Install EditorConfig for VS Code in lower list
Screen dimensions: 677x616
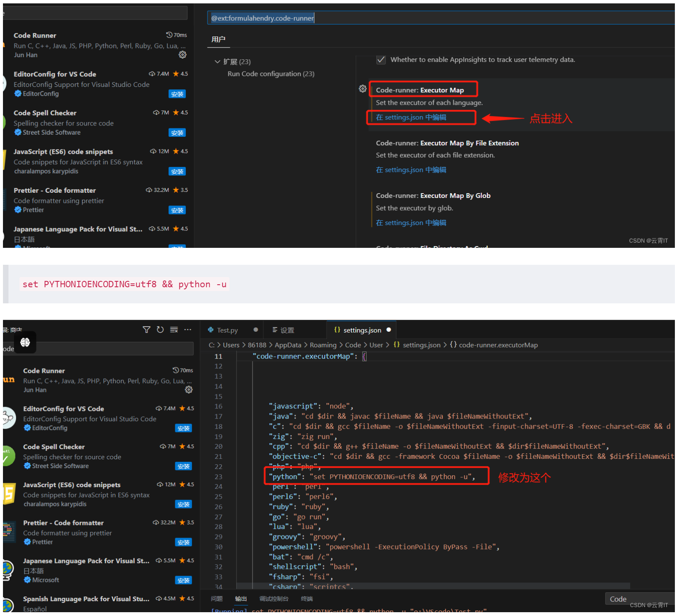[183, 428]
